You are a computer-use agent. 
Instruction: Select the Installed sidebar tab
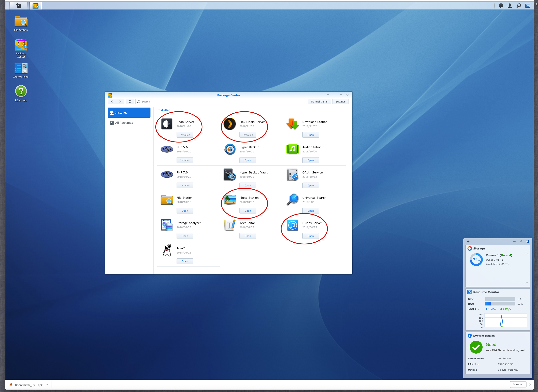tap(129, 112)
